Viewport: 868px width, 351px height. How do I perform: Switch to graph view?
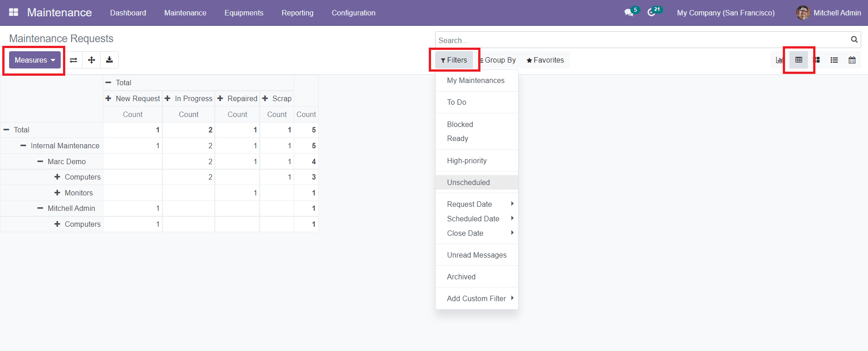click(x=779, y=60)
